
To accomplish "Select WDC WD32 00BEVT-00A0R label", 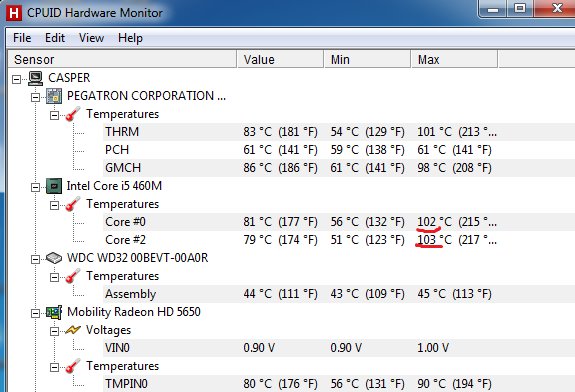I will pyautogui.click(x=138, y=258).
